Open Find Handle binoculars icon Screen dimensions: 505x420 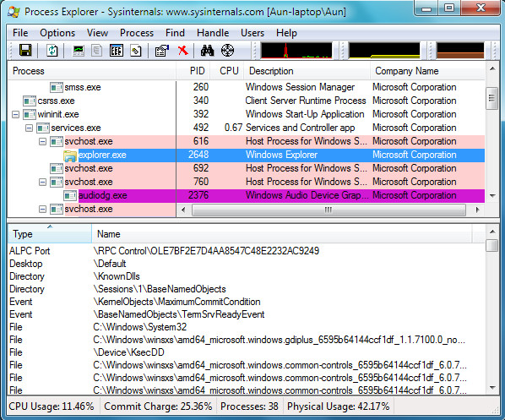click(207, 51)
